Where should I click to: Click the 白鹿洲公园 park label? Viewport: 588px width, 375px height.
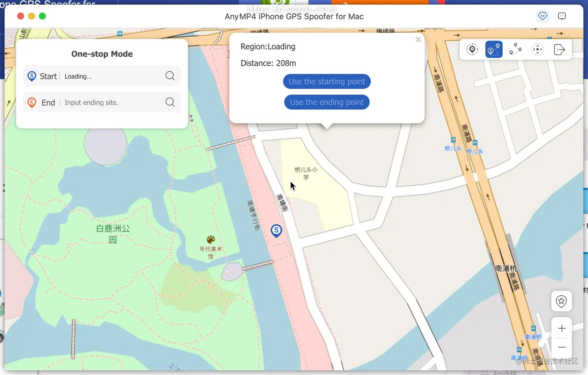tap(113, 234)
